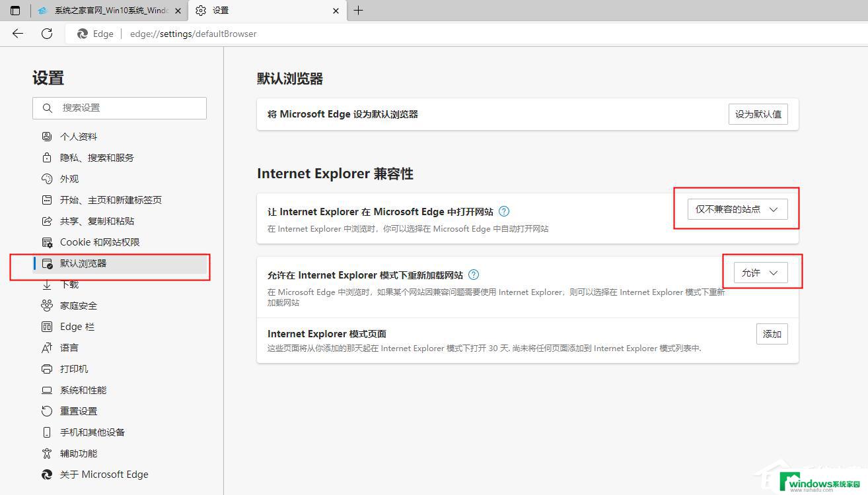Click the 搜索设置 search box
This screenshot has width=868, height=495.
pos(120,108)
